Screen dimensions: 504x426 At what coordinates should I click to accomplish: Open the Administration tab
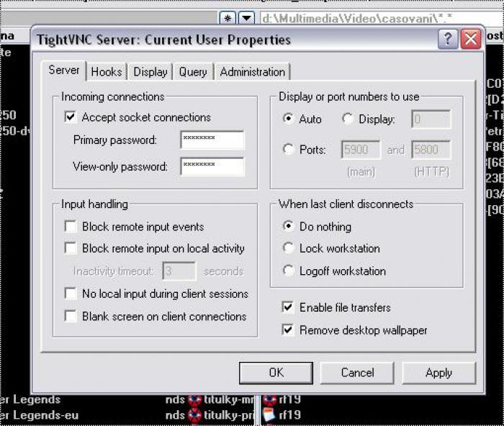point(252,72)
